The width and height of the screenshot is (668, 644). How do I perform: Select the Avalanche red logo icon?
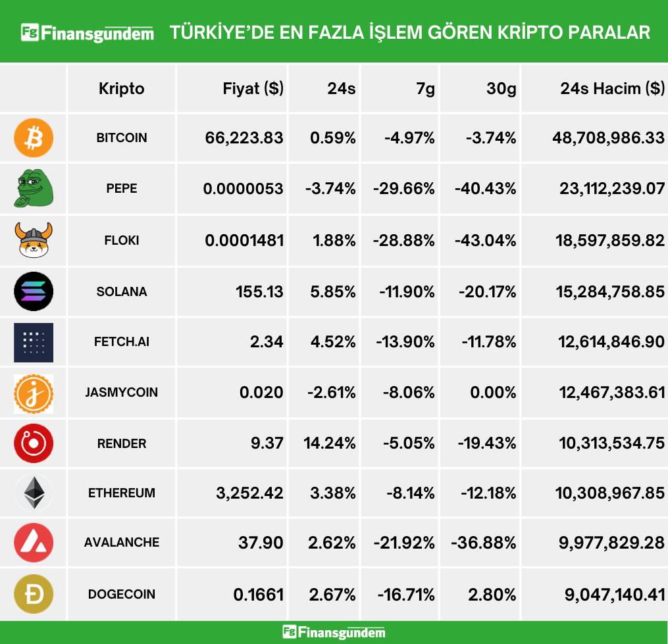click(34, 543)
